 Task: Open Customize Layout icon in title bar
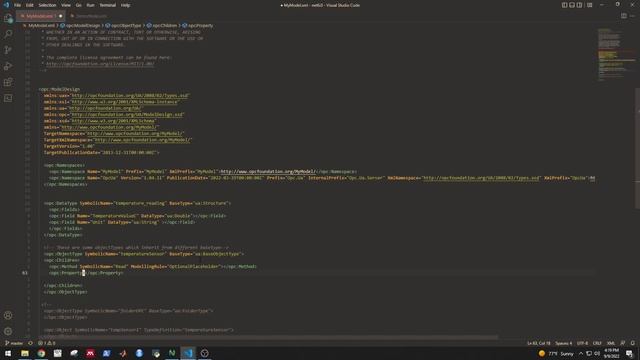point(589,5)
